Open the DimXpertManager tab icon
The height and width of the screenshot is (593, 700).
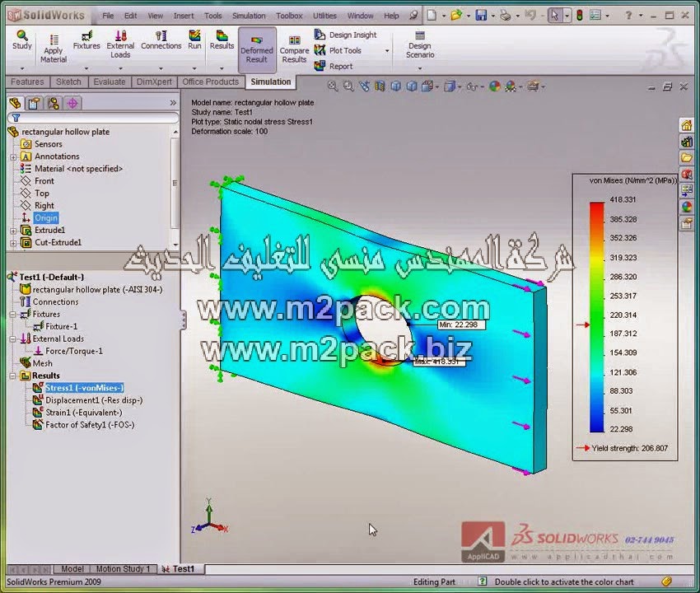pos(72,104)
